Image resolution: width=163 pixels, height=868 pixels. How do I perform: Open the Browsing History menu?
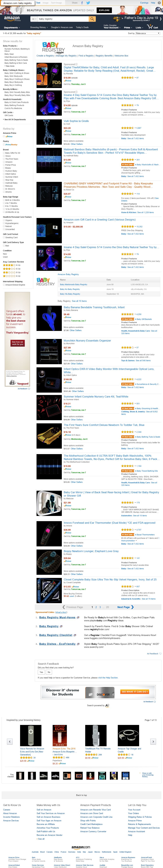click(39, 27)
